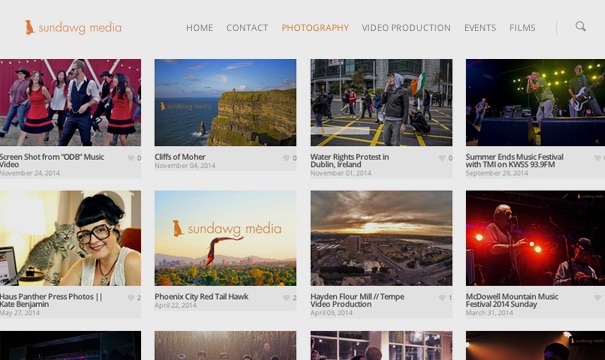This screenshot has height=360, width=605.
Task: Click the "Screen Shot from ODB Music Video" title
Action: click(x=52, y=161)
